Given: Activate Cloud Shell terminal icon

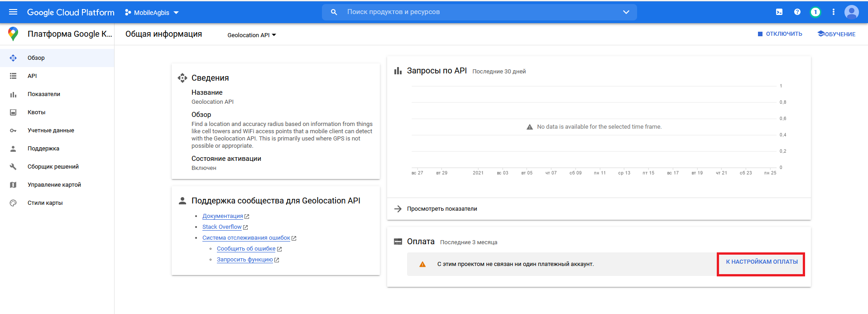Looking at the screenshot, I should (x=779, y=12).
